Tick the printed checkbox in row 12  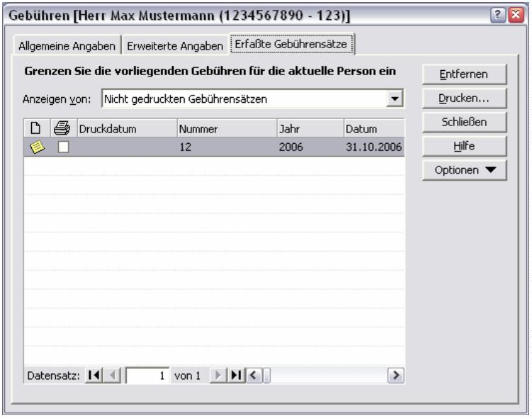[64, 147]
